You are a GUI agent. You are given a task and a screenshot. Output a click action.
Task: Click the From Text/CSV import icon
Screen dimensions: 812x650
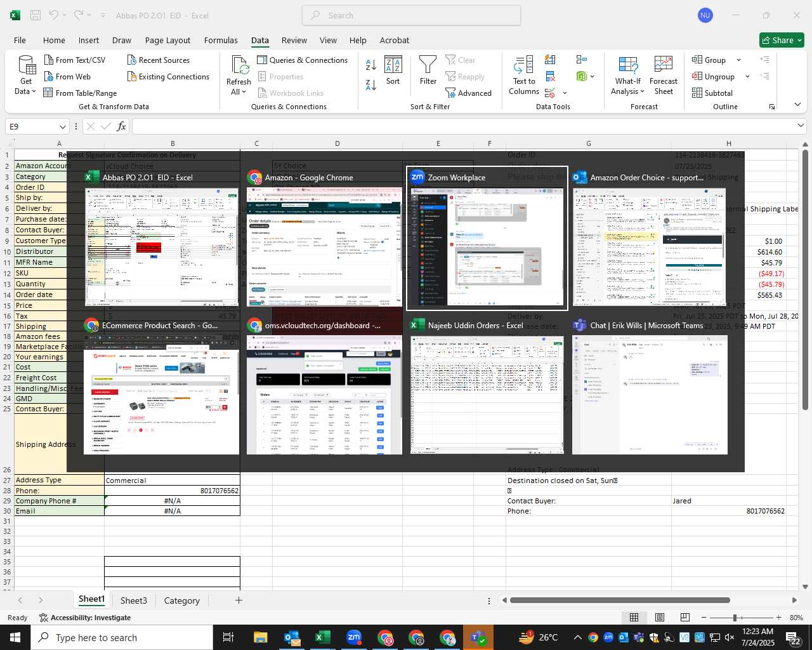point(49,60)
